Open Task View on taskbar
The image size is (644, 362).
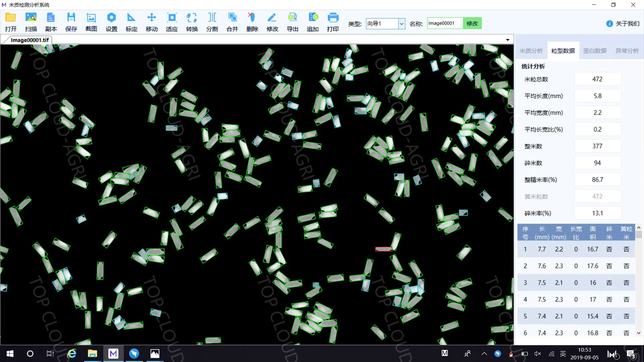pos(50,354)
